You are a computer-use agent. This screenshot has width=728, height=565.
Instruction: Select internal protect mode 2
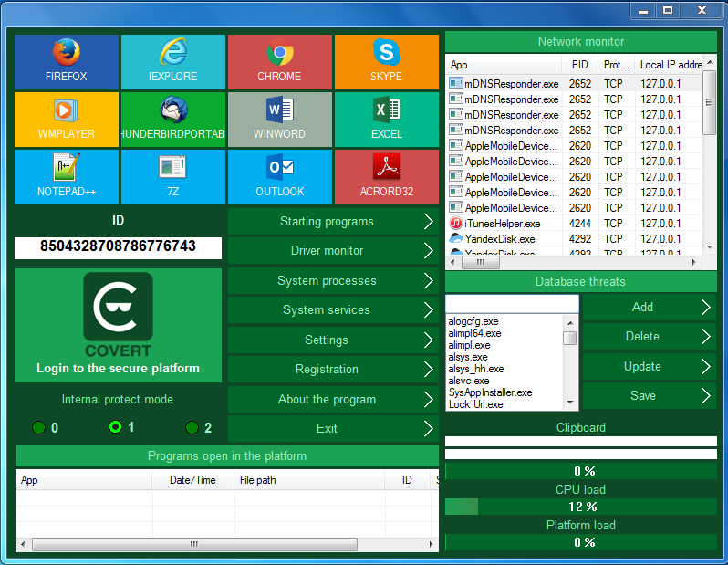point(192,427)
